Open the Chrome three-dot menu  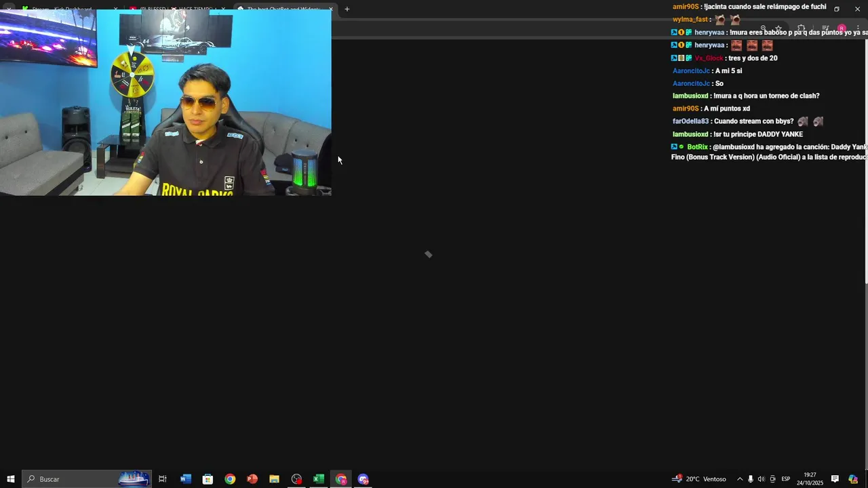coord(859,28)
